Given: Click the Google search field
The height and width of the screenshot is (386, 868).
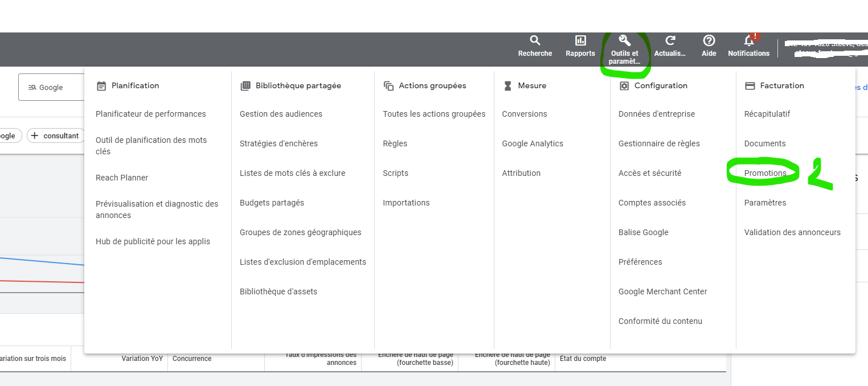Looking at the screenshot, I should click(x=51, y=87).
